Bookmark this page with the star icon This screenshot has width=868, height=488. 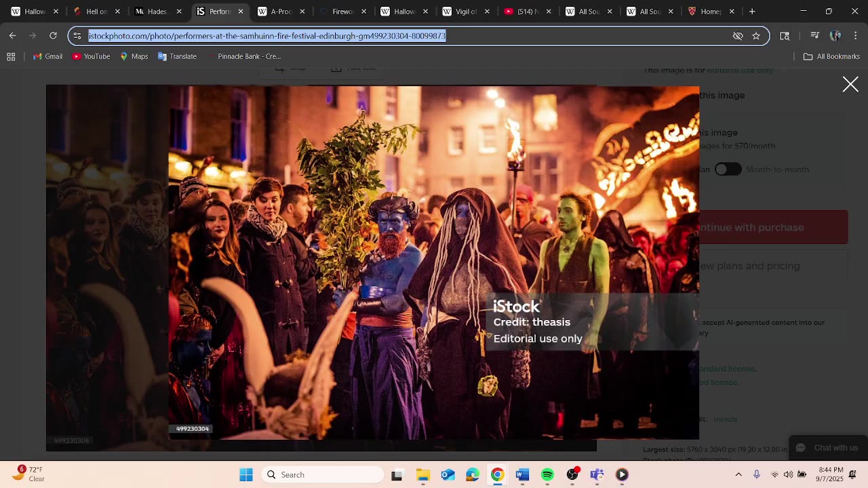tap(756, 36)
